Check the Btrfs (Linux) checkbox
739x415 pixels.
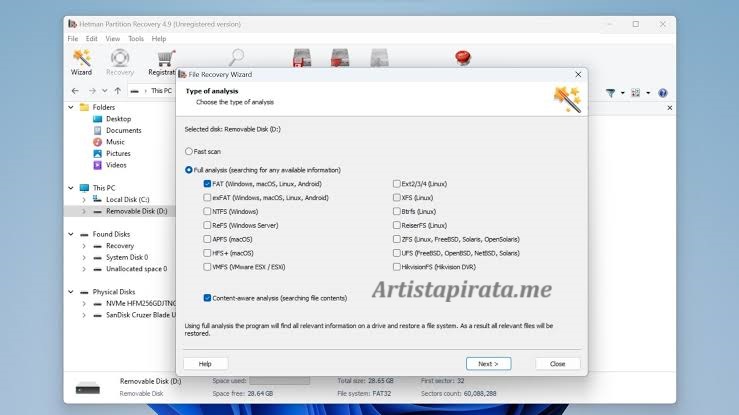coord(396,212)
